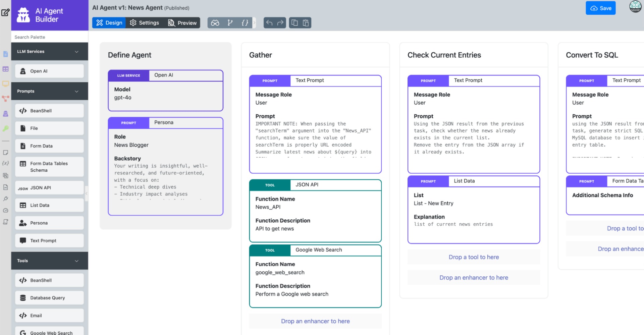This screenshot has width=644, height=335.
Task: Click the binoculars icon in the toolbar
Action: point(215,23)
